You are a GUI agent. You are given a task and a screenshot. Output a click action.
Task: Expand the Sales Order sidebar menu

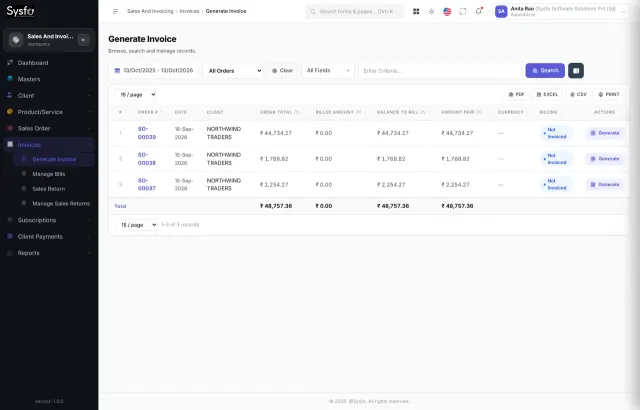49,128
